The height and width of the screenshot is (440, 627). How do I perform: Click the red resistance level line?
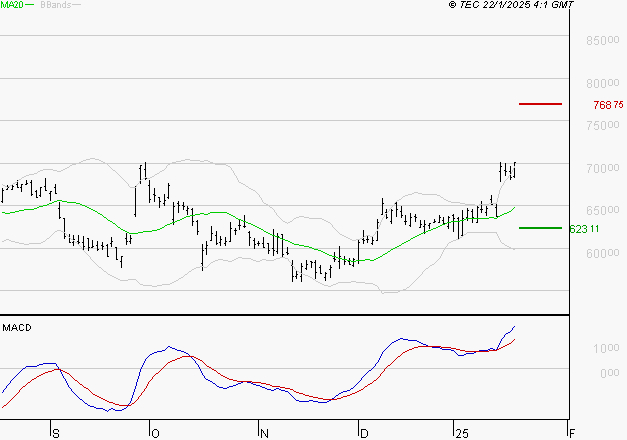coord(540,104)
